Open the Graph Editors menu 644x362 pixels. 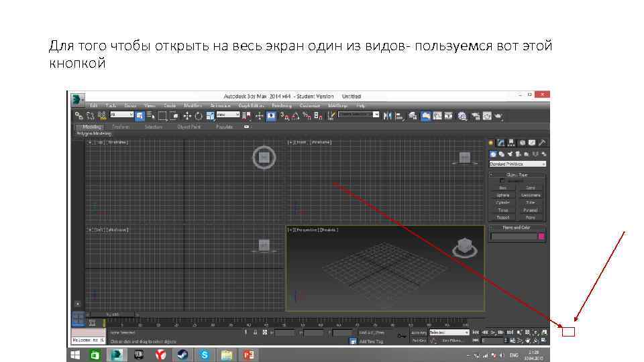(x=250, y=105)
